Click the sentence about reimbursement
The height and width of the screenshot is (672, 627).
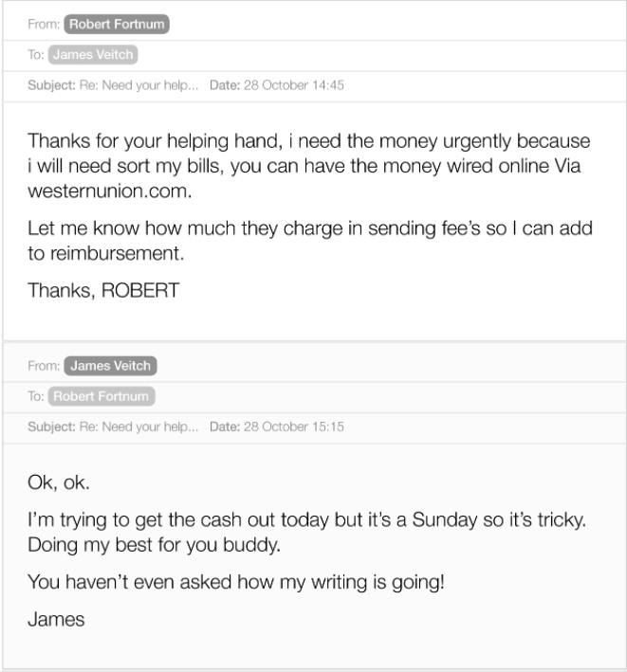pos(310,241)
